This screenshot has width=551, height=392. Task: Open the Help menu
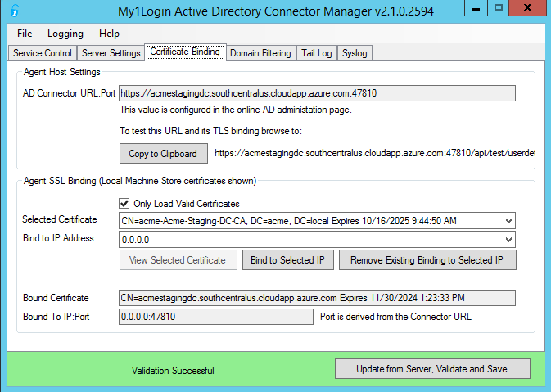(x=109, y=34)
